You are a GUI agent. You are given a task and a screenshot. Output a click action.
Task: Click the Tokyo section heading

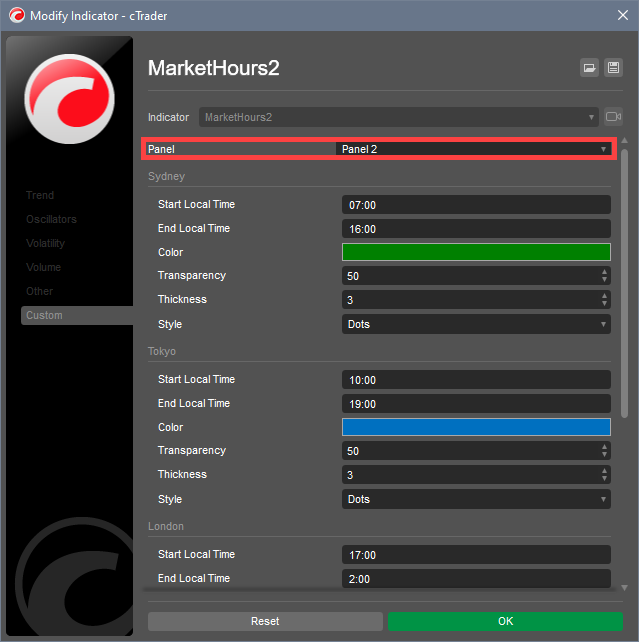162,351
